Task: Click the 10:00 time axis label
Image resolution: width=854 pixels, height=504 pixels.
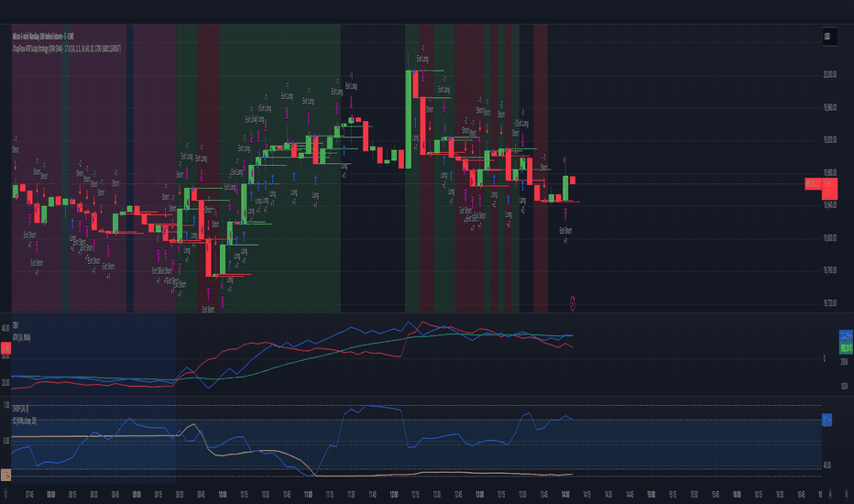Action: pos(223,495)
